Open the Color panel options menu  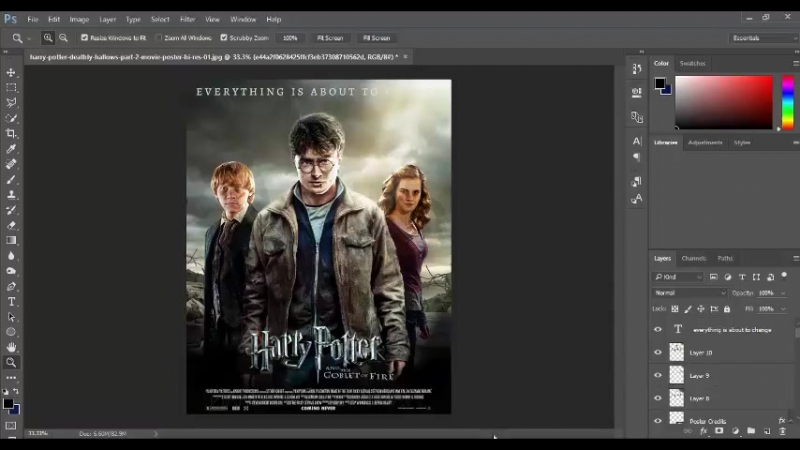click(x=796, y=63)
